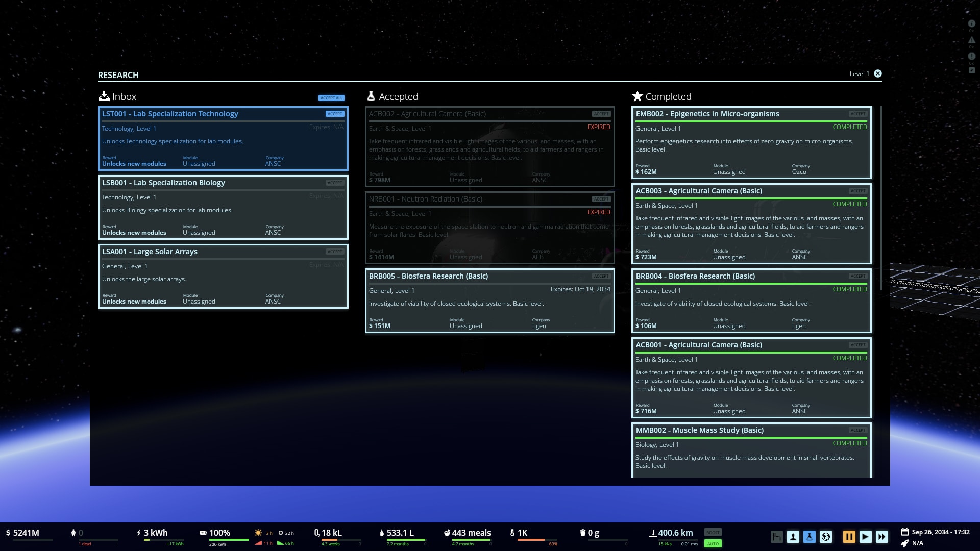980x551 pixels.
Task: Click the 443 meals readout
Action: 471,533
